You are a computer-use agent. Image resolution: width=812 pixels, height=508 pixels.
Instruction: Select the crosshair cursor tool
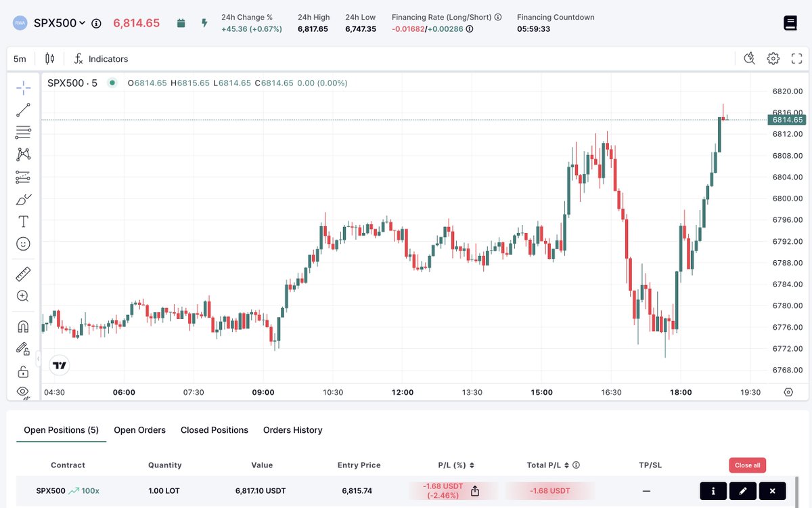coord(23,88)
